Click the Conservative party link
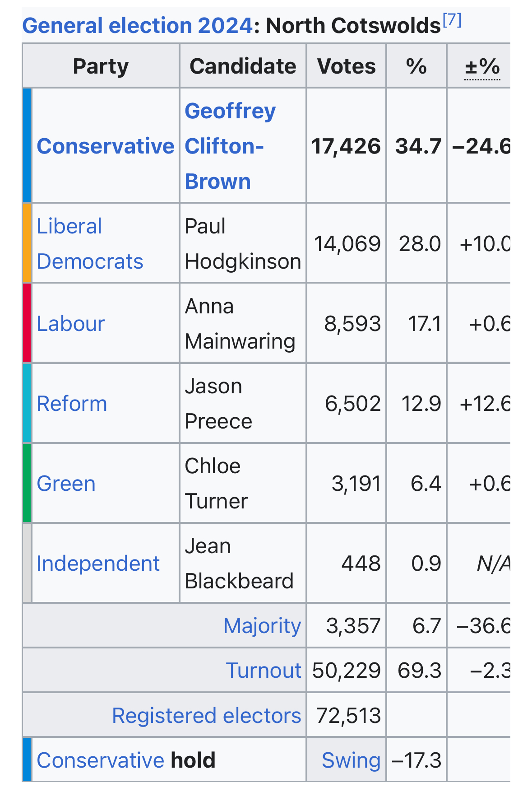The height and width of the screenshot is (797, 532). click(x=105, y=146)
